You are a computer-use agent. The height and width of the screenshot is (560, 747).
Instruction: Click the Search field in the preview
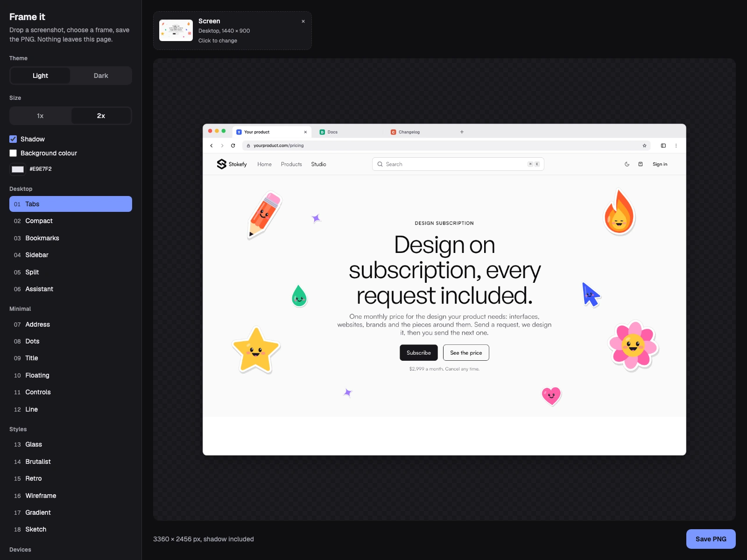click(x=458, y=164)
